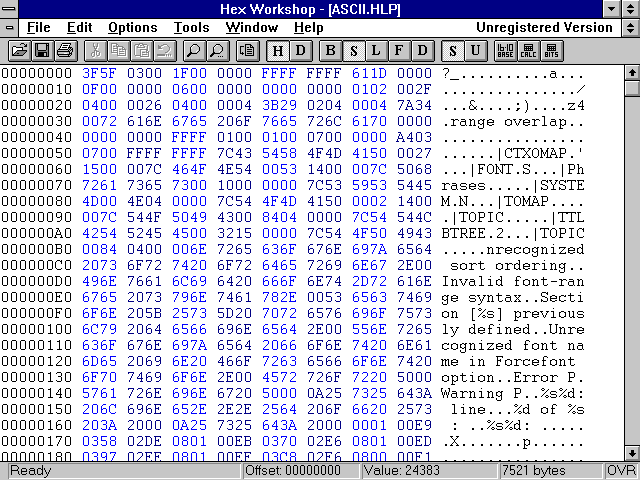Viewport: 640px width, 480px height.
Task: Toggle the U unsigned value button
Action: [475, 50]
